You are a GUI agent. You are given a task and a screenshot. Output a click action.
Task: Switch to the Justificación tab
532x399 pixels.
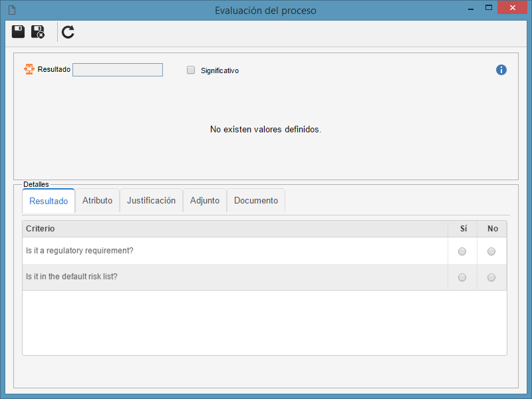tap(152, 201)
